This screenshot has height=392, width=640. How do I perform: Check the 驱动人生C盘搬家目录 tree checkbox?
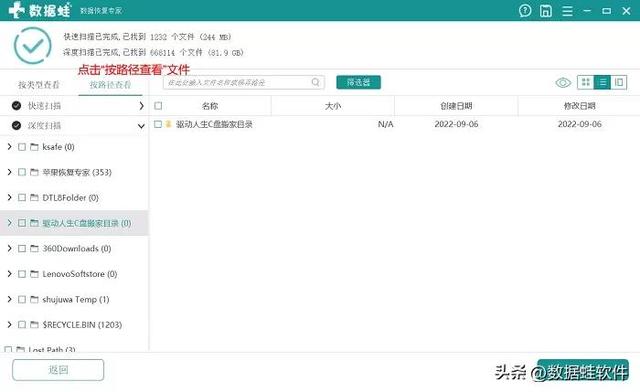point(22,223)
